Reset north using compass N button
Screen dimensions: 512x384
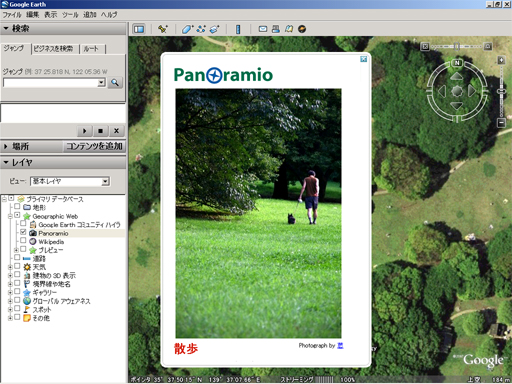click(457, 63)
